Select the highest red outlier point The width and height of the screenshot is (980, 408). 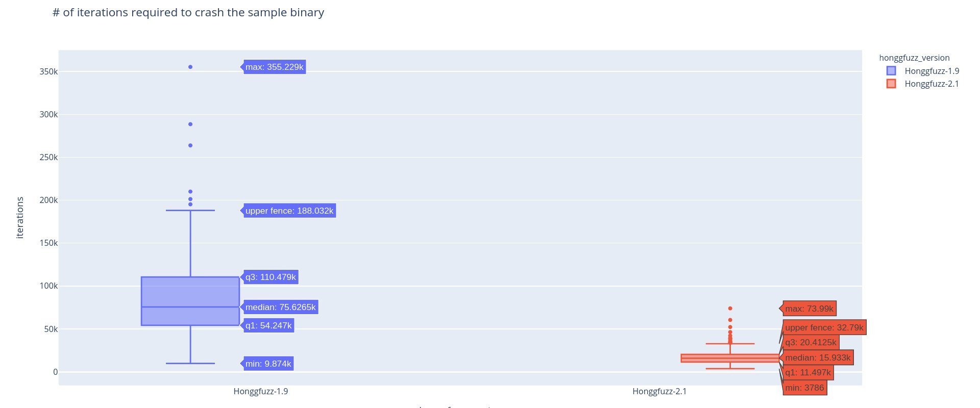click(730, 309)
